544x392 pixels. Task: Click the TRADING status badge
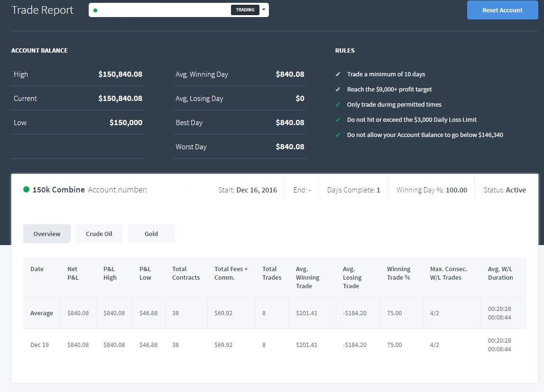click(x=245, y=9)
